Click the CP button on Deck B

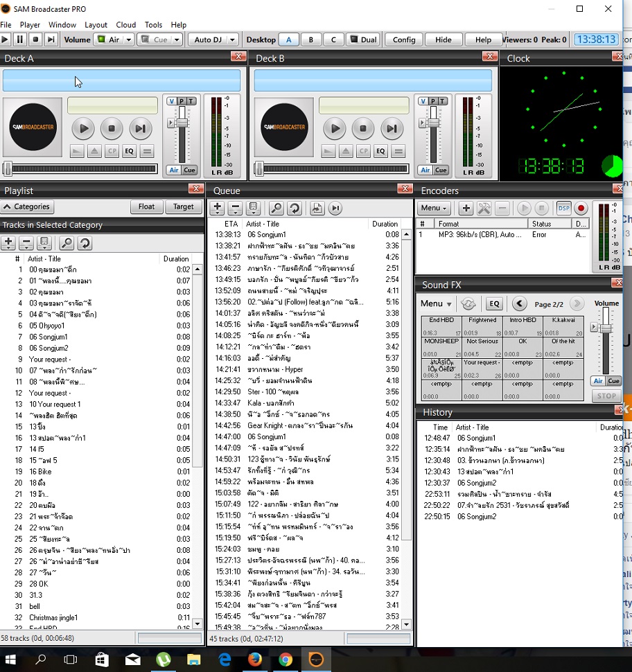(x=363, y=151)
